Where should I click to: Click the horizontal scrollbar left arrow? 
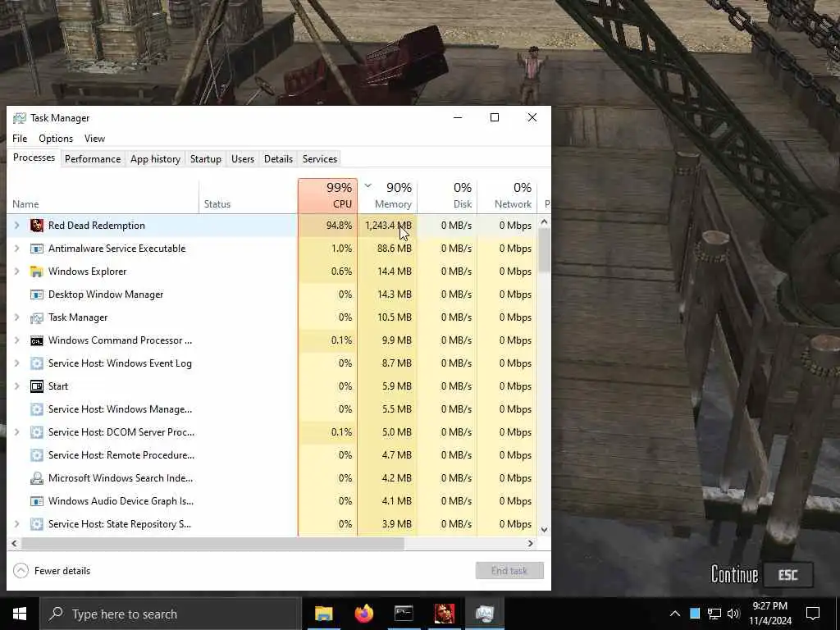[x=15, y=543]
